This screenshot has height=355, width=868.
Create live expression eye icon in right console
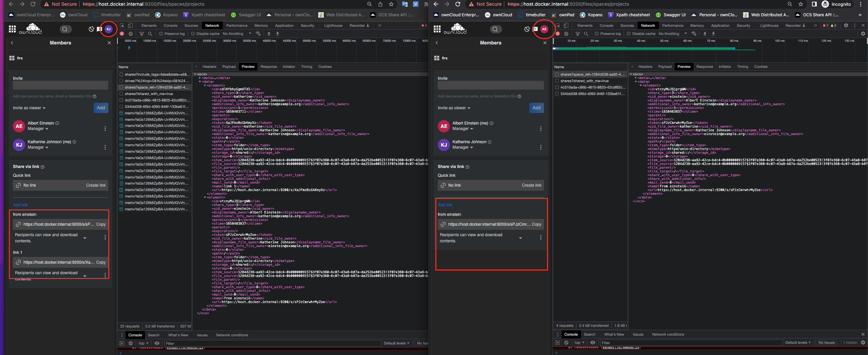[x=593, y=342]
